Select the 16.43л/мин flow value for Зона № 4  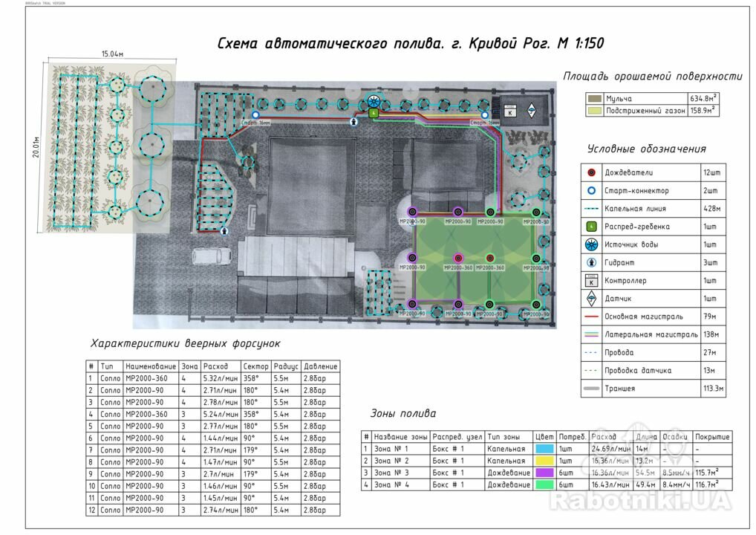611,484
